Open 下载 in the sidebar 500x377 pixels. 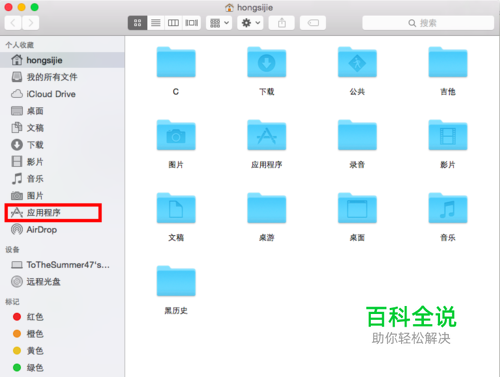62,145
